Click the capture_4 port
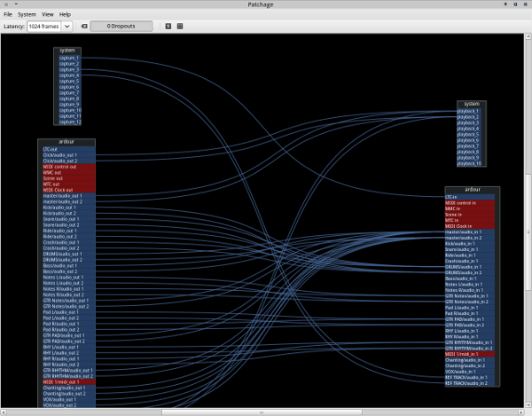Screen dimensions: 532x416 tap(69, 75)
